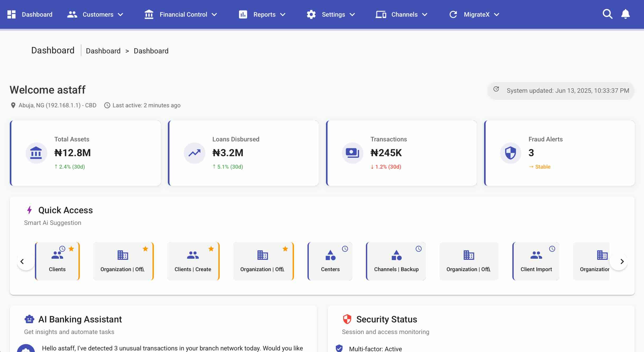Open the Channels menu label
644x352 pixels.
[x=404, y=15]
